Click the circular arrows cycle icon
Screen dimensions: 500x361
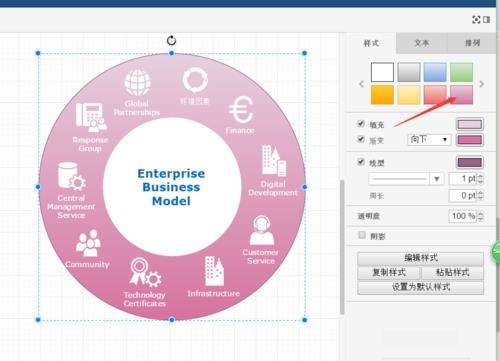tap(195, 80)
